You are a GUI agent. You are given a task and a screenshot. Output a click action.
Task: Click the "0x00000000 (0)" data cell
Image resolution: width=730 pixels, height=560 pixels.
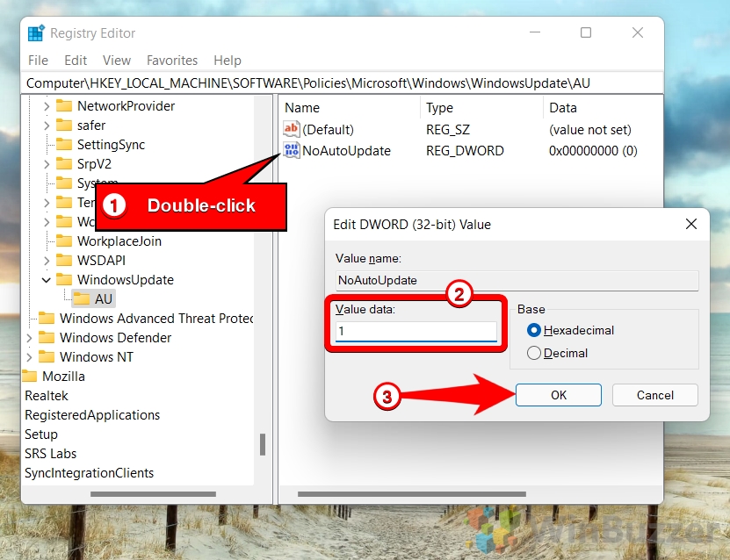(x=593, y=151)
